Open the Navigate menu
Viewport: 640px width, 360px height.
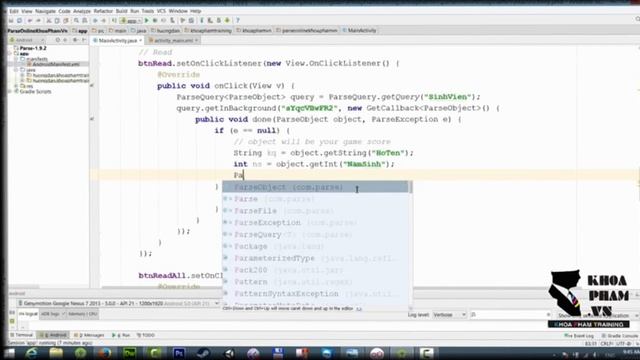(45, 11)
